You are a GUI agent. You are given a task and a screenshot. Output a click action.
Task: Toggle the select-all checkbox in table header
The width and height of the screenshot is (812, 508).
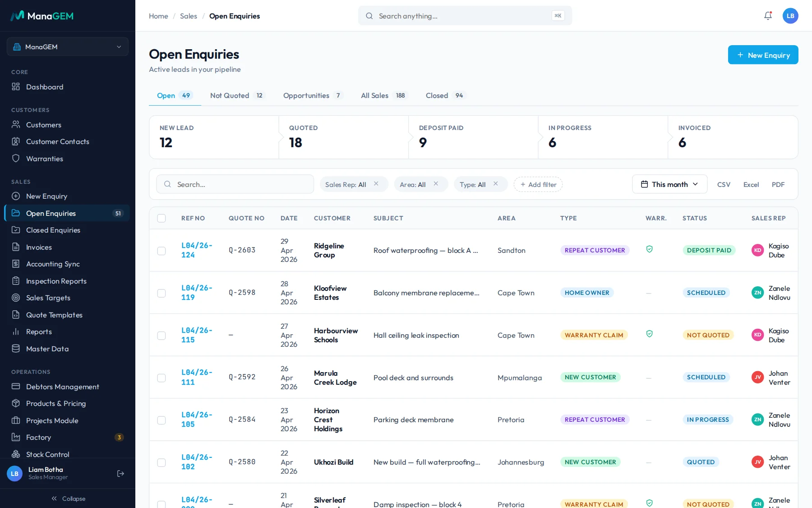click(x=161, y=218)
